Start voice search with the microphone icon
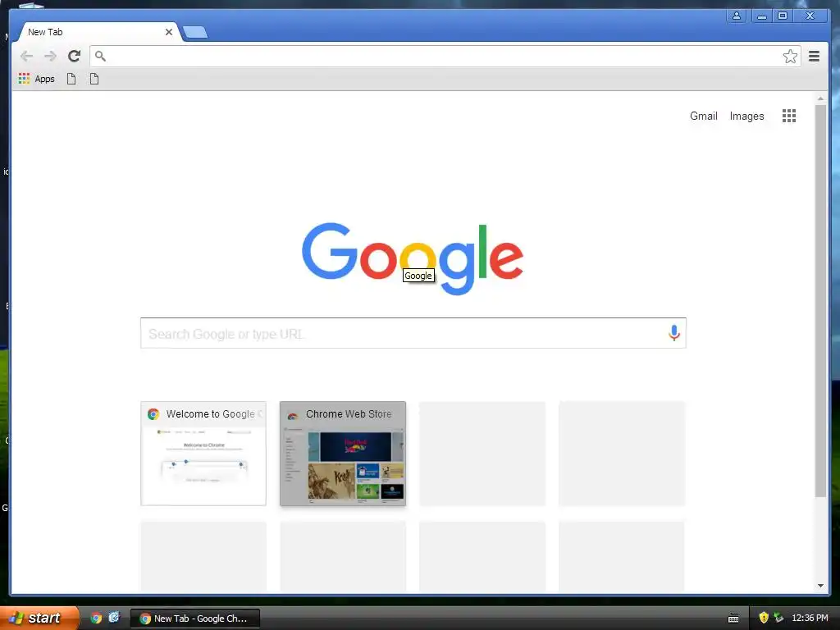Image resolution: width=840 pixels, height=630 pixels. tap(674, 333)
